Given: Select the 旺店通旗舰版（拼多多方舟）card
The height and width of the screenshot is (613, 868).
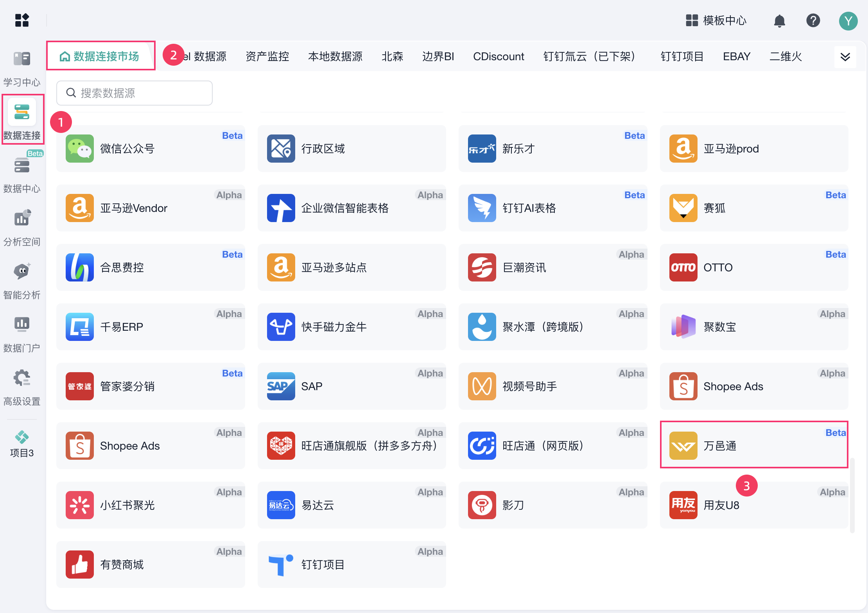Looking at the screenshot, I should tap(352, 446).
